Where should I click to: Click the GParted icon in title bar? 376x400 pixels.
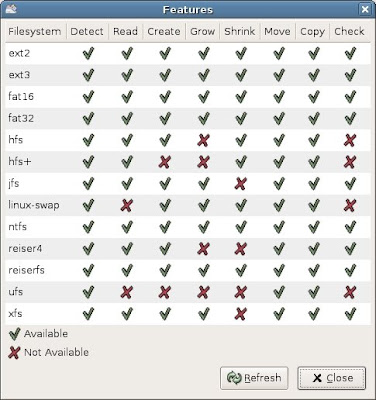[x=11, y=9]
